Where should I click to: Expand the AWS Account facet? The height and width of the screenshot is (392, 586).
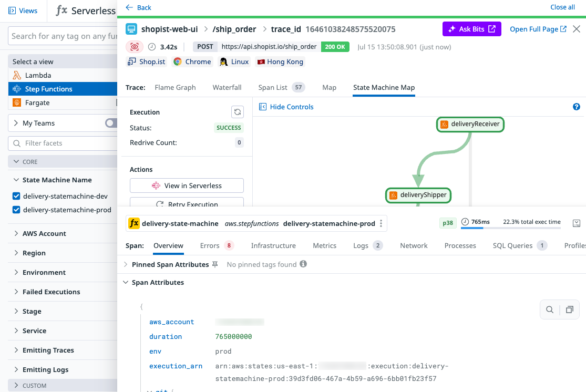pyautogui.click(x=16, y=233)
